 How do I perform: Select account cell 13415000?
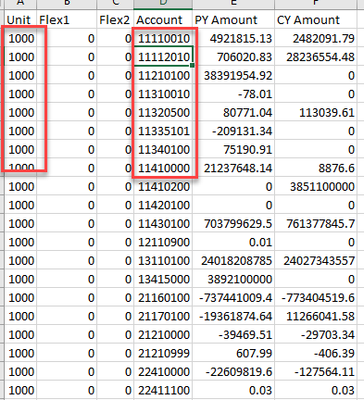pyautogui.click(x=163, y=279)
